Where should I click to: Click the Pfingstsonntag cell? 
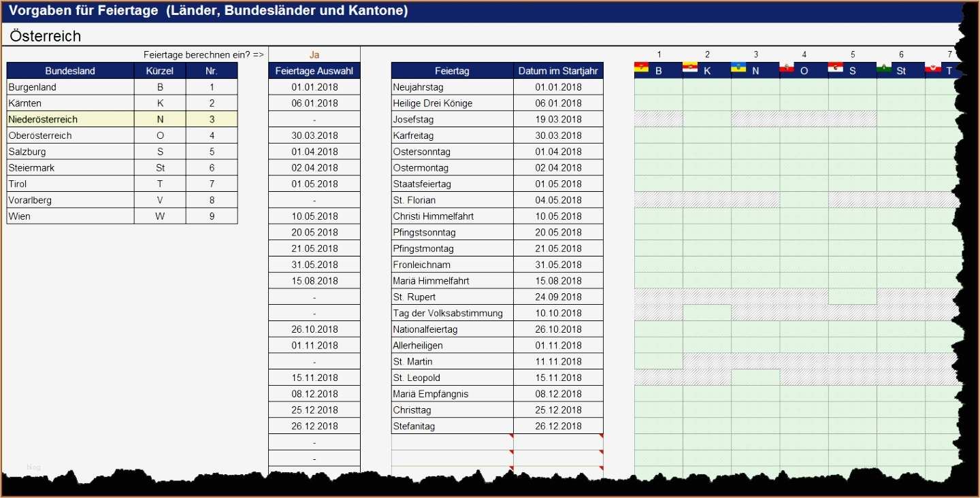[452, 232]
